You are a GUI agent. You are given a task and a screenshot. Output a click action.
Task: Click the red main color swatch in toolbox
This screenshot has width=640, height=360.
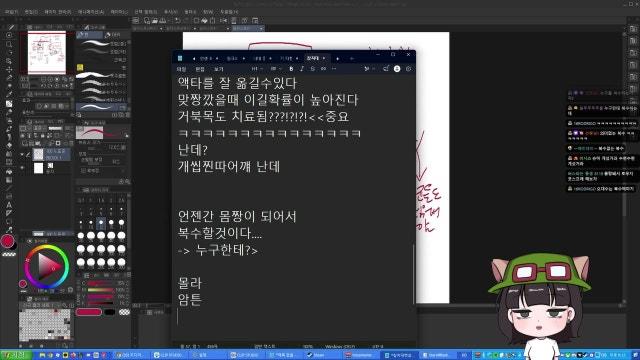[7, 241]
